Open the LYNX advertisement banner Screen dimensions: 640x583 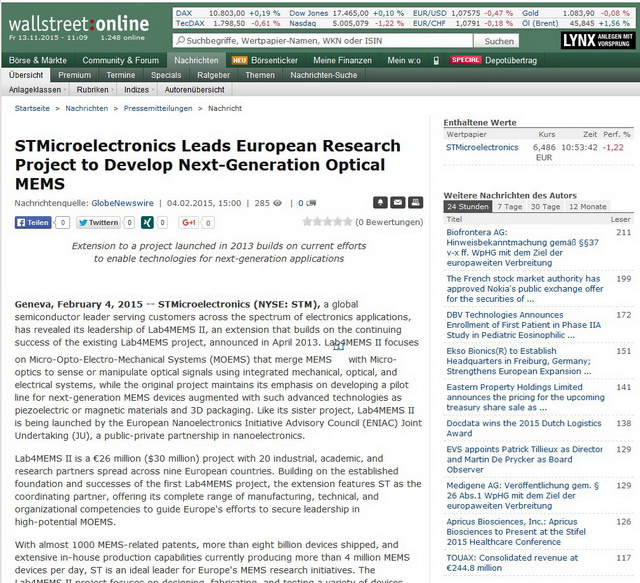[598, 40]
